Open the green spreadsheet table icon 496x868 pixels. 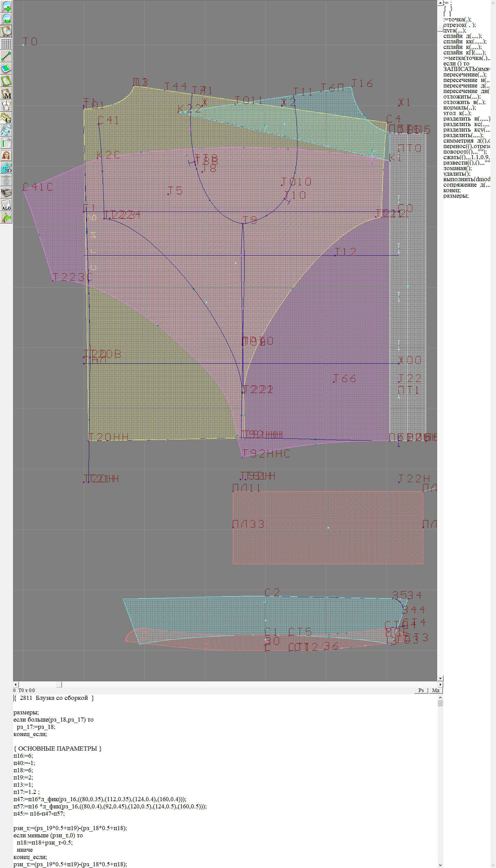pos(6,143)
